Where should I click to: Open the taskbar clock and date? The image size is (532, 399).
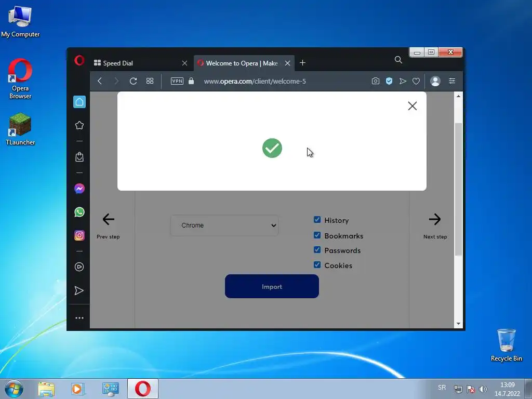tap(507, 389)
